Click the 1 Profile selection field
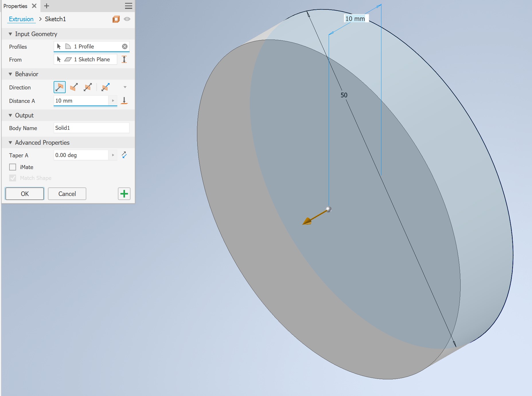Screen dimensions: 532x396 [91, 46]
